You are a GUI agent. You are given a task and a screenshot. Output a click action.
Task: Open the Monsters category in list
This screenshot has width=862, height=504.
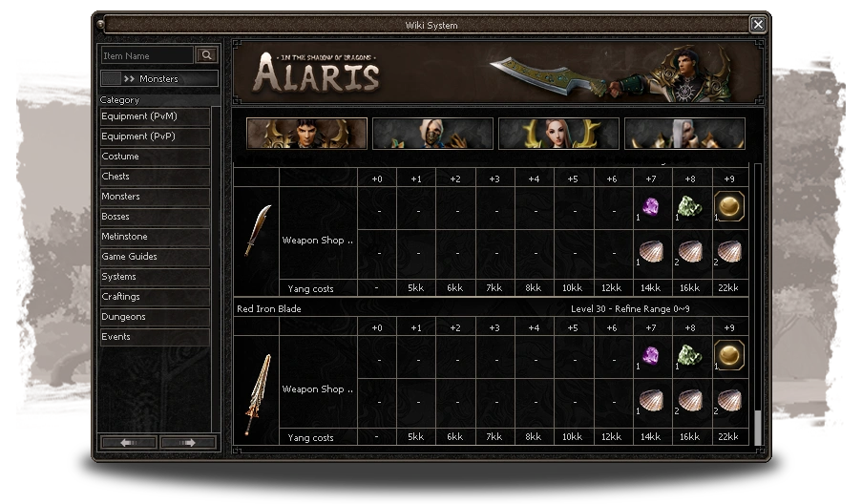pyautogui.click(x=155, y=197)
